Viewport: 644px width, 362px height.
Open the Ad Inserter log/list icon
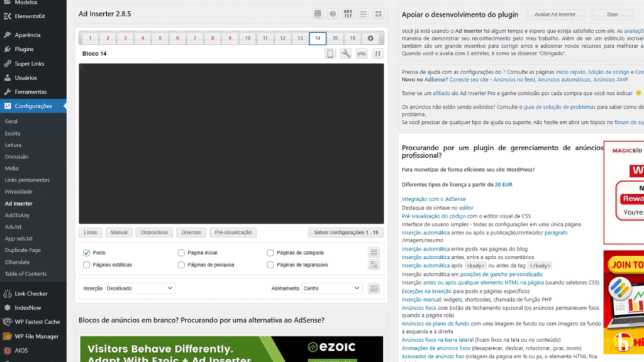click(364, 13)
